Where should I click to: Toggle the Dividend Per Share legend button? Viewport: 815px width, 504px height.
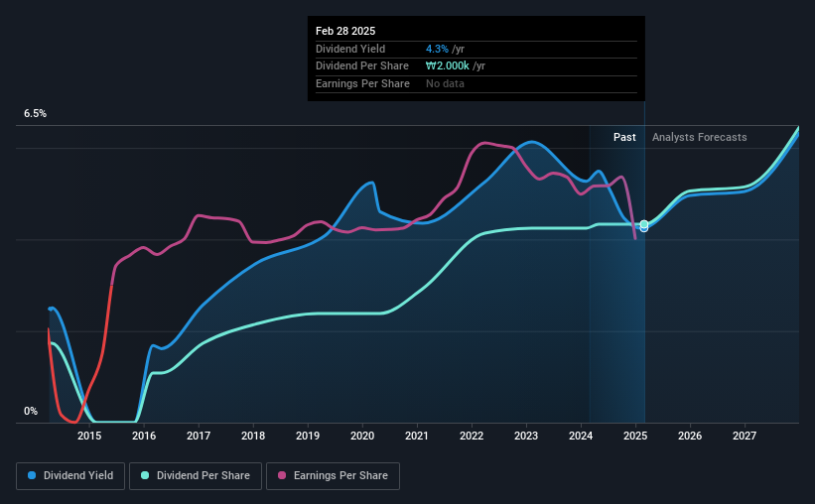pos(196,476)
